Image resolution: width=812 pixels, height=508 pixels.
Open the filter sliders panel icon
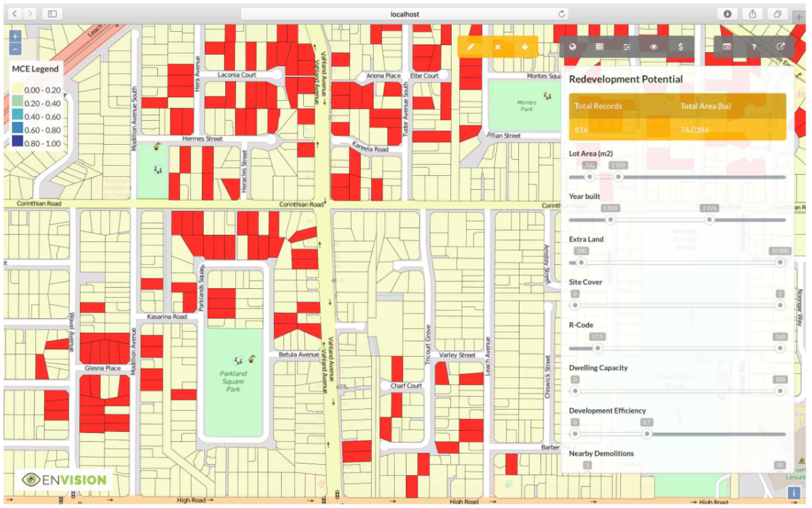click(x=626, y=46)
